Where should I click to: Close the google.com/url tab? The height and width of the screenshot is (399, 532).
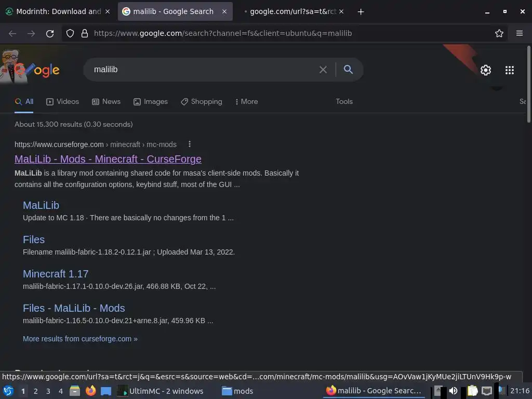tap(341, 11)
